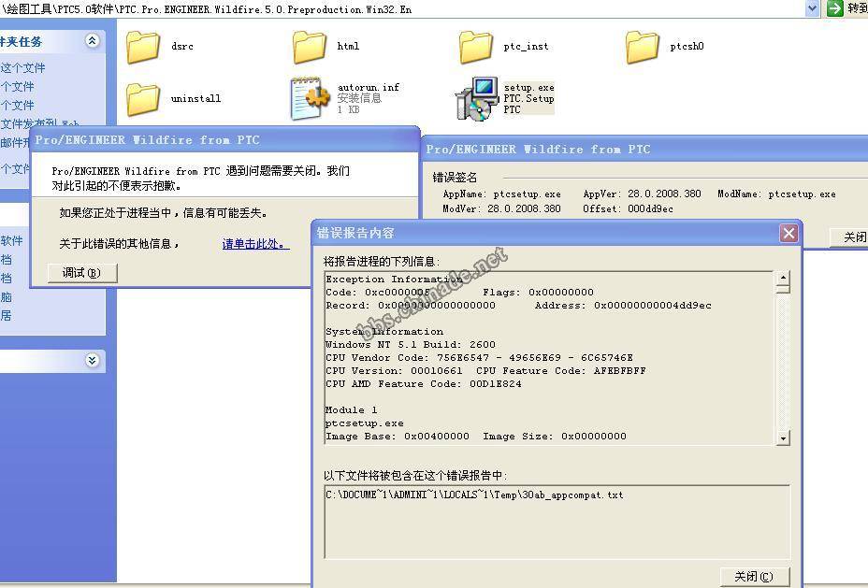Screen dimensions: 868x588
Task: Click the CPU Vendor Code line
Action: 480,358
